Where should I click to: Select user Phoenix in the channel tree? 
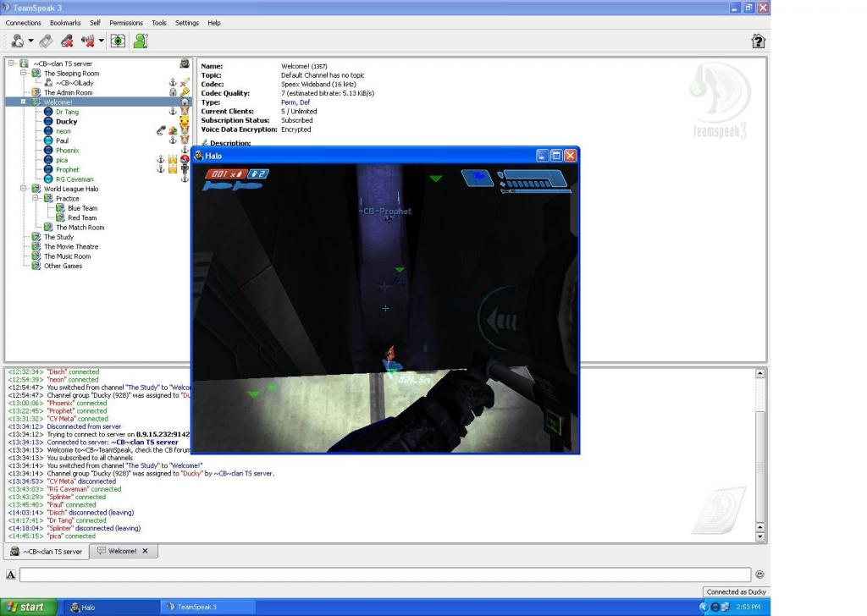(68, 151)
